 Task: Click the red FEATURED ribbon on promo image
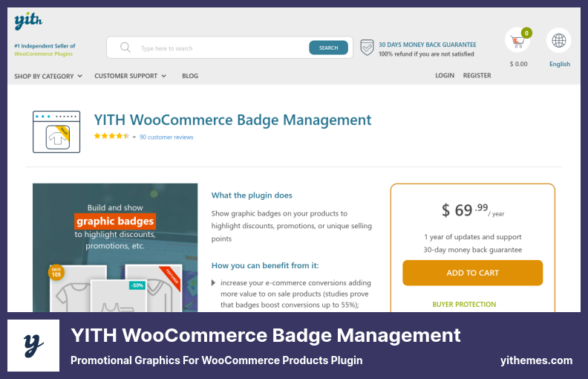171,278
